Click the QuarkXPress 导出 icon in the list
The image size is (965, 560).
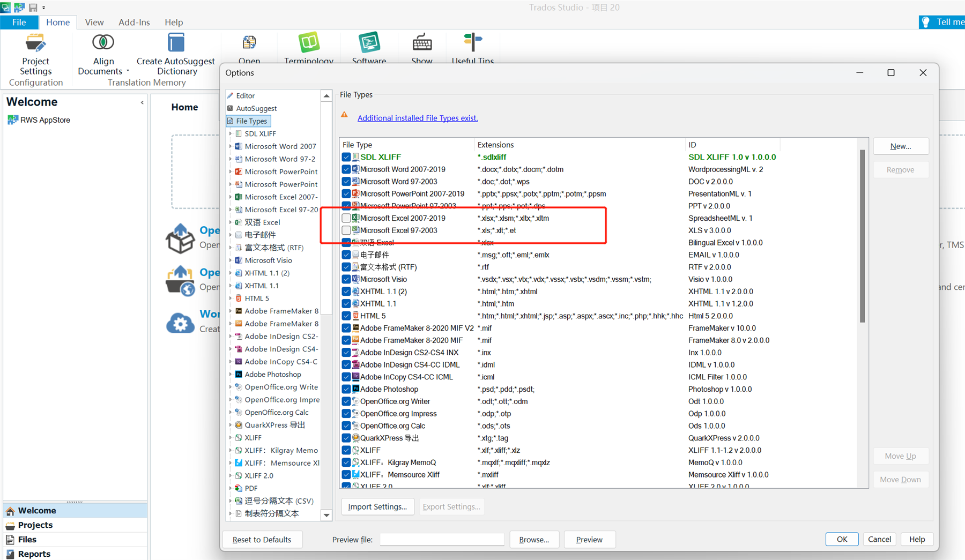coord(355,438)
